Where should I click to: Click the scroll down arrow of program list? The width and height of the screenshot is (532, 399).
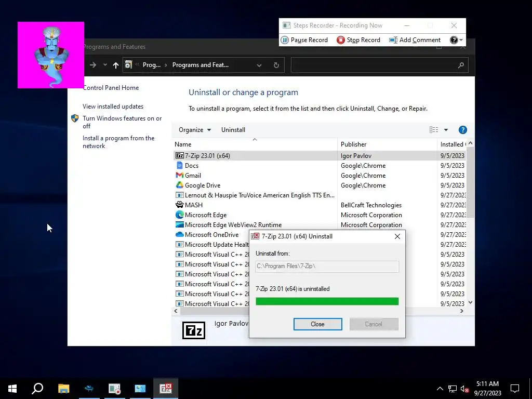click(470, 302)
